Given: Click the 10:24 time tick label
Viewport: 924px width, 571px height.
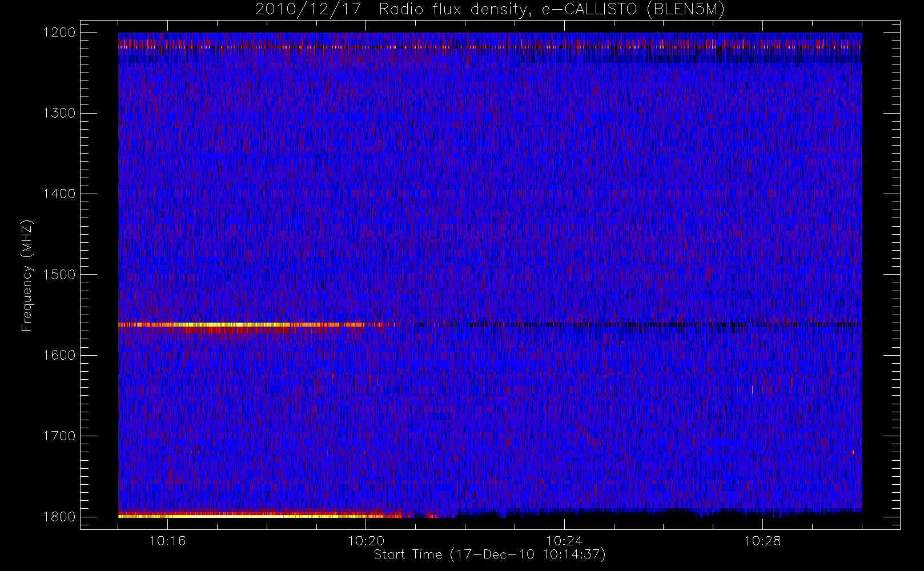Looking at the screenshot, I should point(564,541).
